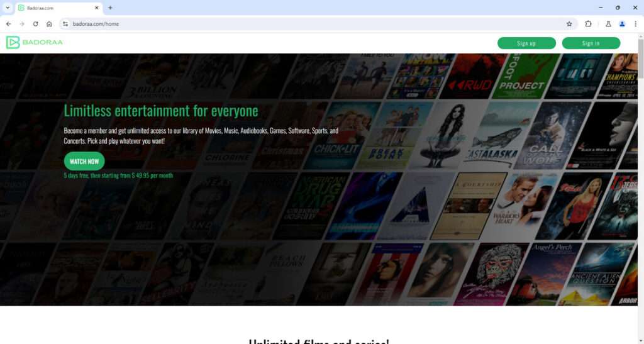
Task: Open the Extensions puzzle icon
Action: pyautogui.click(x=588, y=24)
